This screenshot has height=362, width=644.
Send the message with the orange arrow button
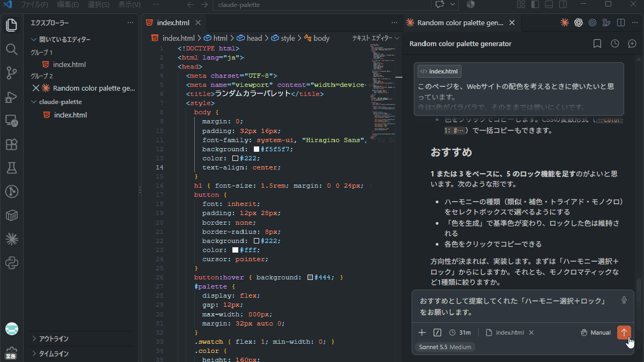click(x=624, y=333)
